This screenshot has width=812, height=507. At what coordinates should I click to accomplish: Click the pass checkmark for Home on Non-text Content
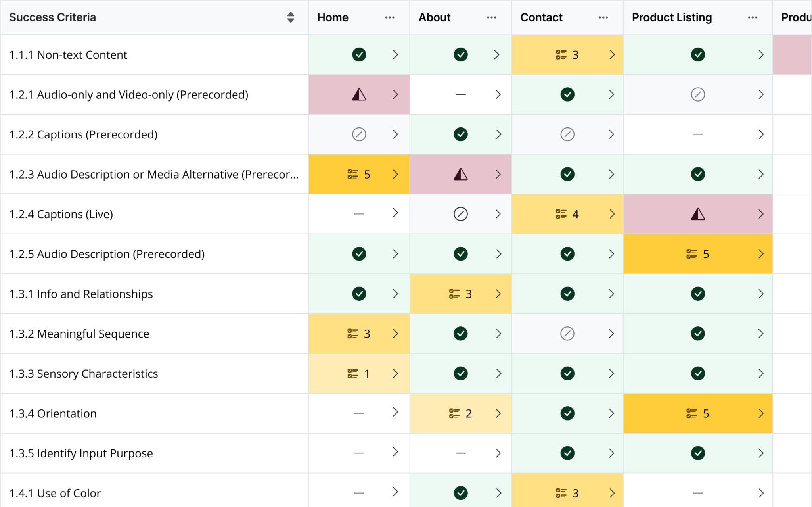coord(359,55)
